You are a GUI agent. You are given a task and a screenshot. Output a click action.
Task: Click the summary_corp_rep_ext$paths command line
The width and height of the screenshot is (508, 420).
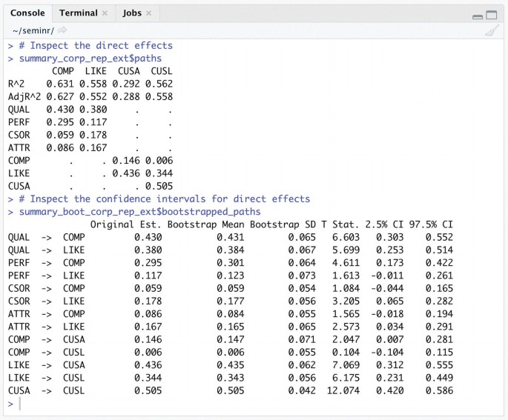tap(90, 59)
